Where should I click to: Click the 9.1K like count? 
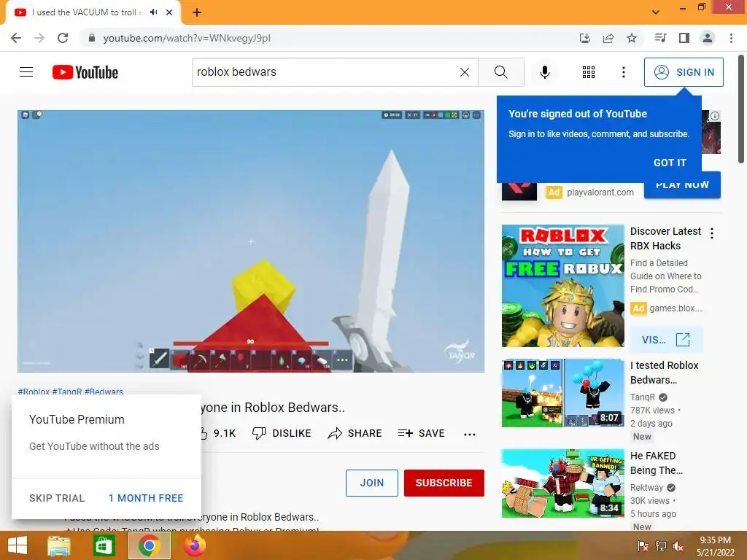tap(225, 433)
